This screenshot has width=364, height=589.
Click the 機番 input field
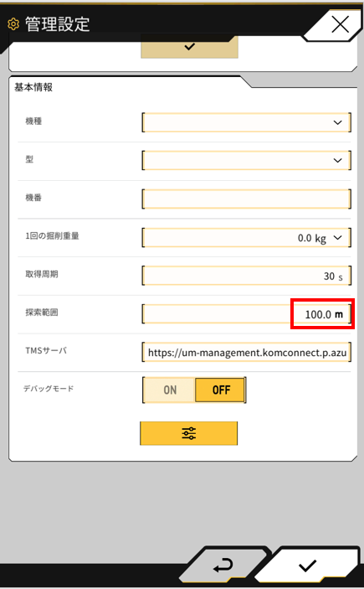point(247,199)
